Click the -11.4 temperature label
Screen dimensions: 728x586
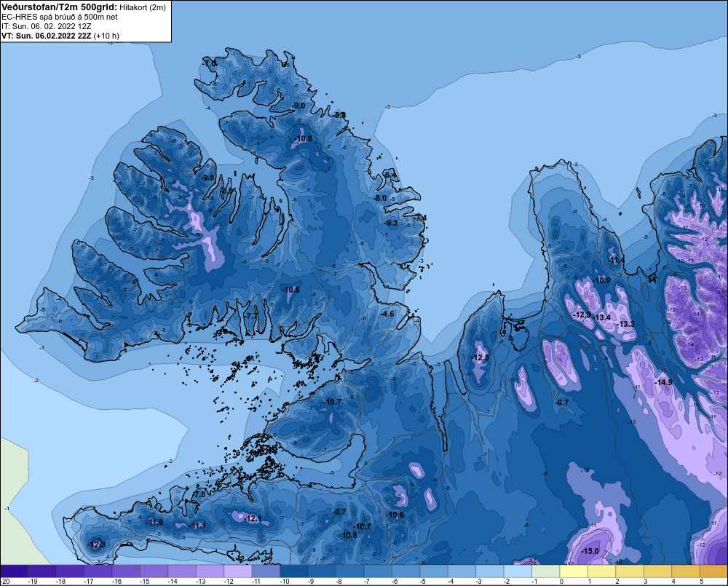click(x=617, y=260)
